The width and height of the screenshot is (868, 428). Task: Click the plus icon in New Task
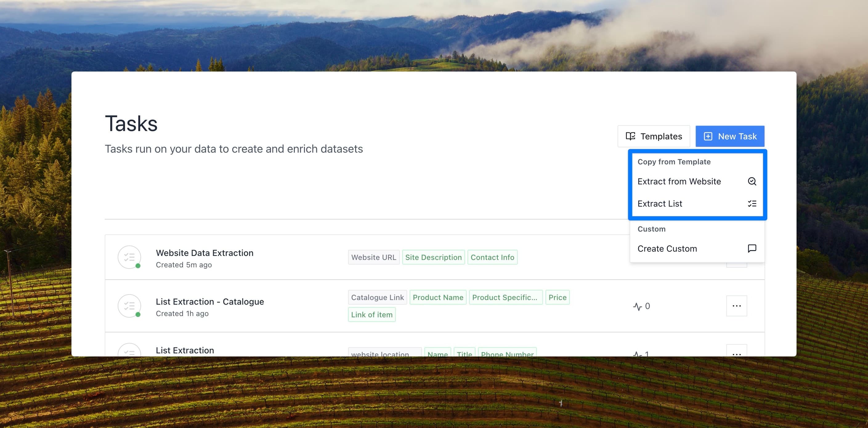708,136
